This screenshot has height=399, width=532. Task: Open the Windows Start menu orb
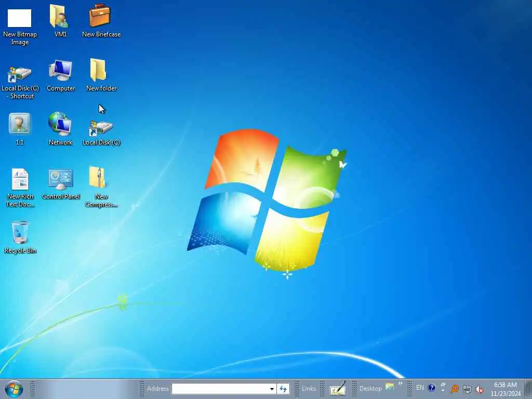pos(14,389)
